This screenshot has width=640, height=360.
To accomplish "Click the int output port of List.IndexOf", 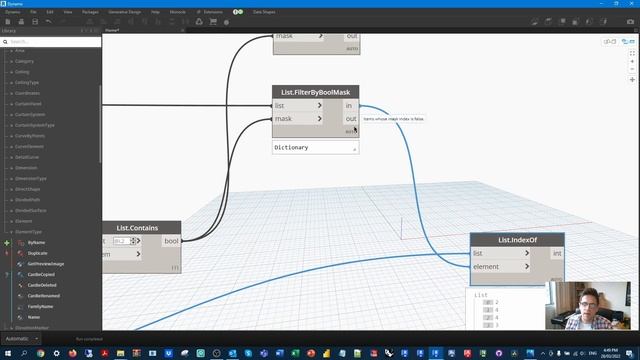I will click(557, 253).
